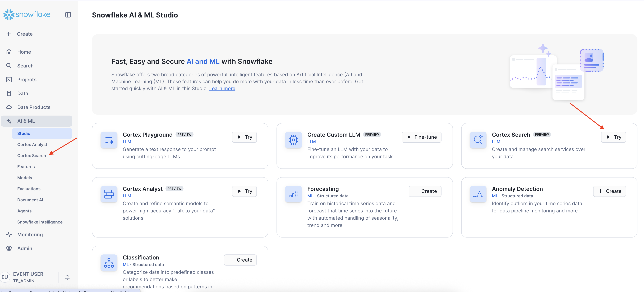Click Fine-tune on Create Custom LLM
This screenshot has width=644, height=292.
(x=421, y=137)
